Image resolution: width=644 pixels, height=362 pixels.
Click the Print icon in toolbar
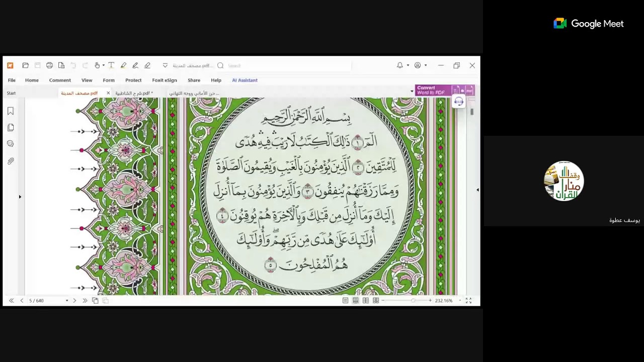[49, 65]
